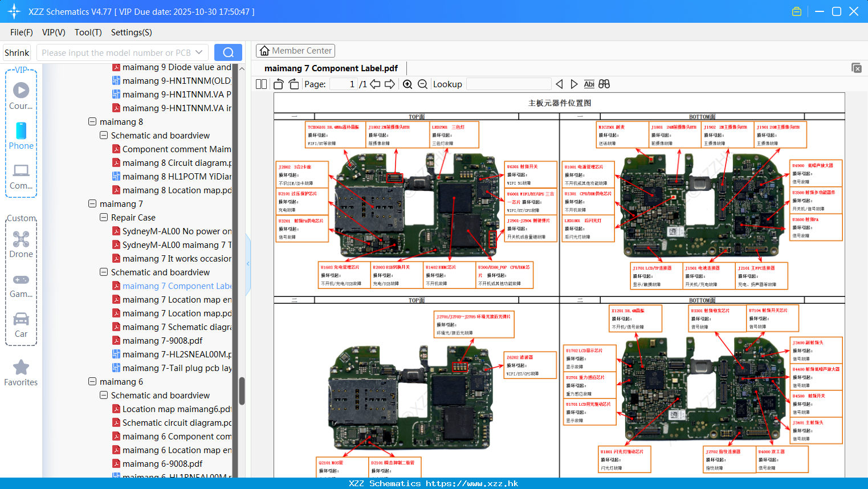Click the Member Center button
This screenshot has width=868, height=489.
pyautogui.click(x=295, y=51)
